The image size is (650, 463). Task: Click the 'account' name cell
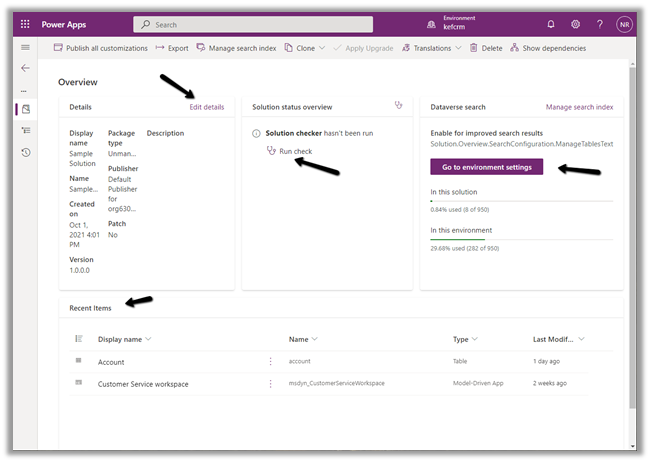point(299,361)
